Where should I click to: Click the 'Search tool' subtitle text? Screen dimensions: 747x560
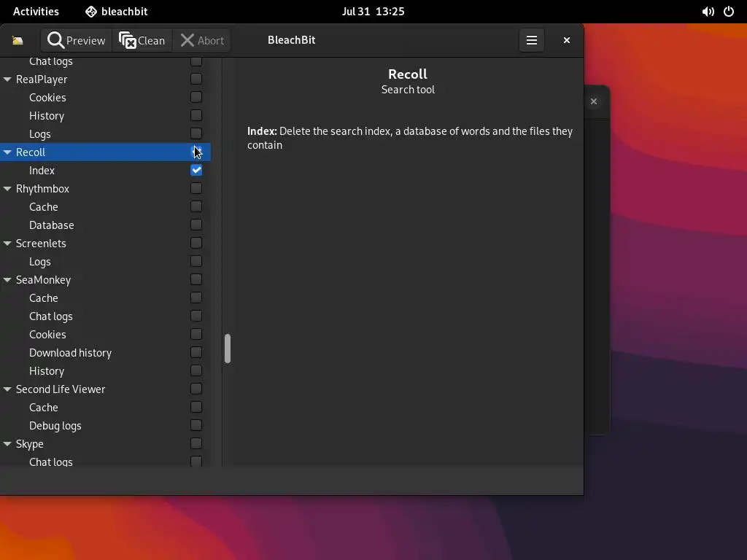pyautogui.click(x=408, y=90)
